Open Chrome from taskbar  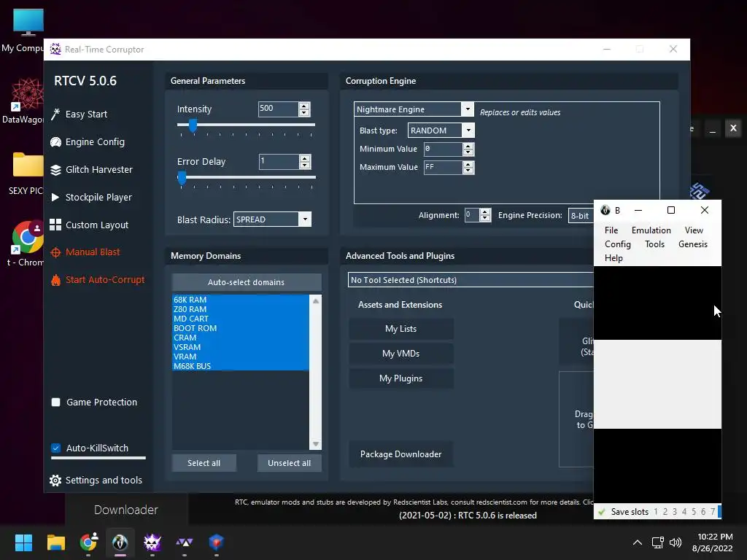click(x=88, y=542)
